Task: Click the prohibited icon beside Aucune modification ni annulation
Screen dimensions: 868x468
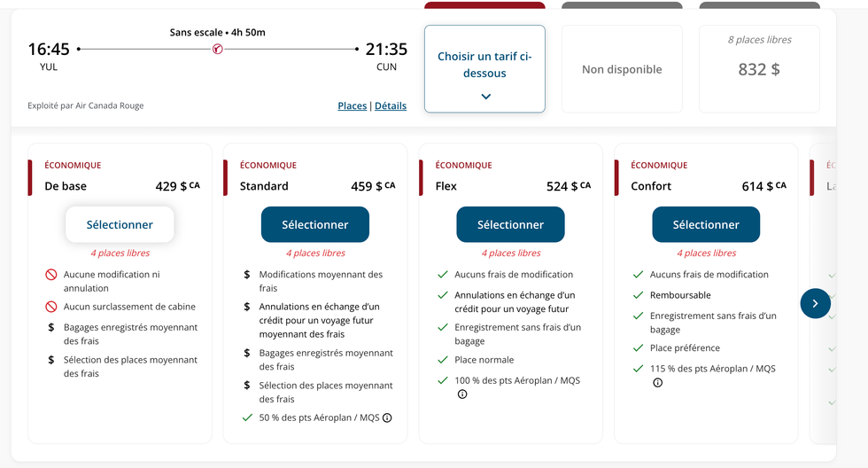Action: pos(51,275)
